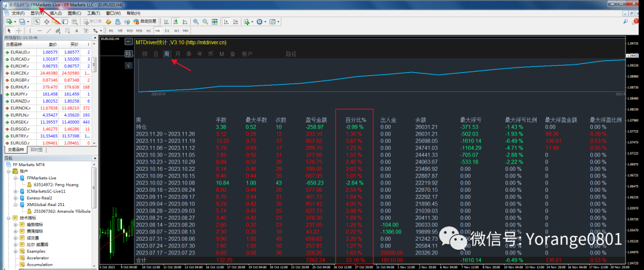
Task: Click the 移 move button on panel
Action: click(129, 54)
